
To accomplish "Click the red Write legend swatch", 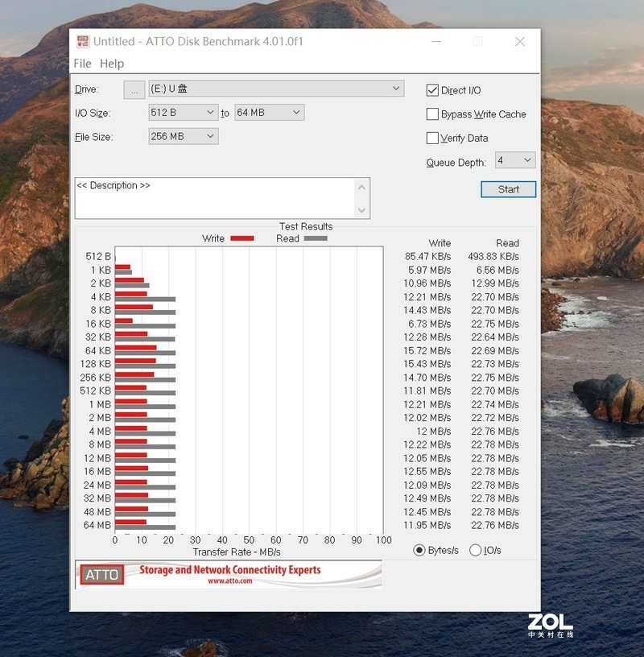I will [x=242, y=238].
